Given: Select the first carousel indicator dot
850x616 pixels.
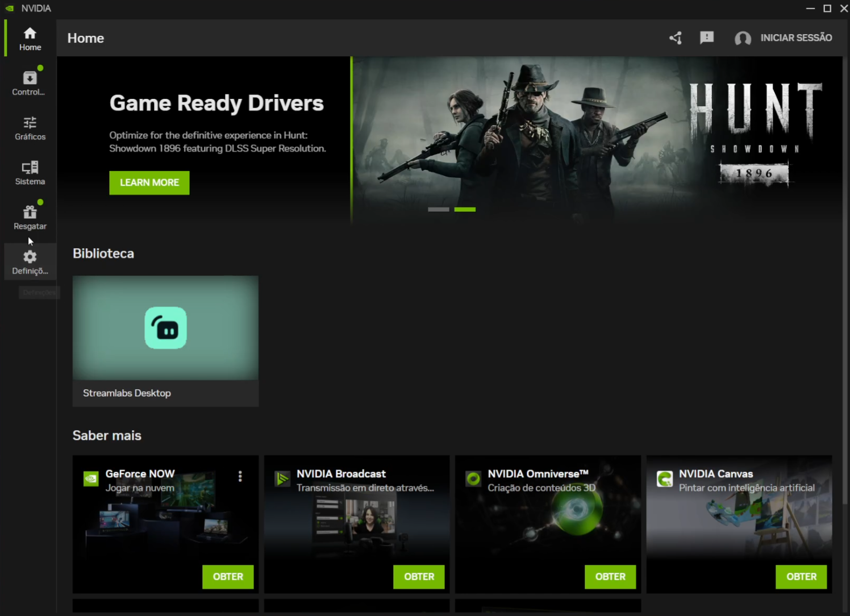Looking at the screenshot, I should click(x=438, y=209).
